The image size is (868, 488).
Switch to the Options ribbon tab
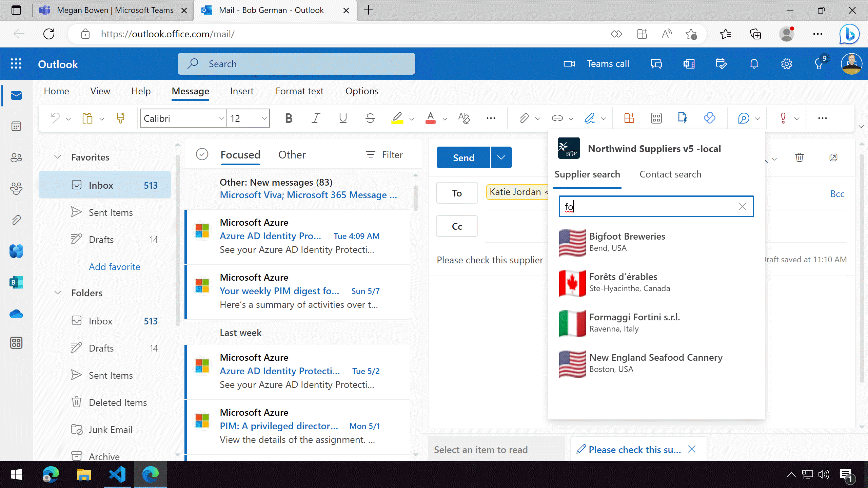tap(362, 91)
